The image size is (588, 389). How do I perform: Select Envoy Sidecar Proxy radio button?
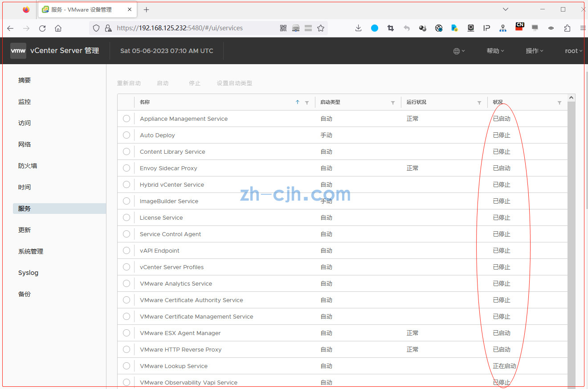(x=127, y=168)
